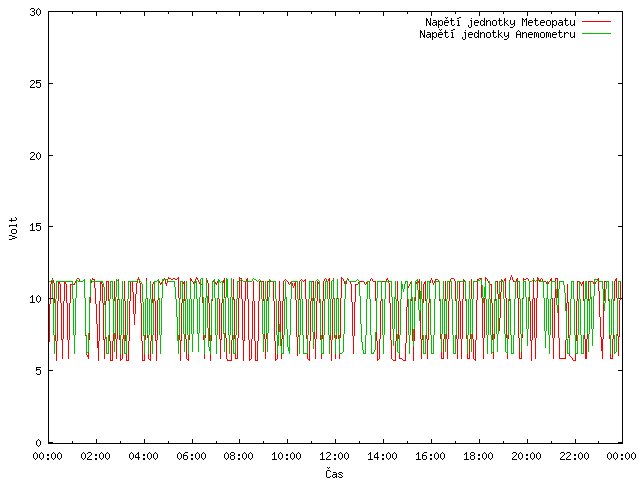Click the 12:00 time tick label

[x=334, y=456]
